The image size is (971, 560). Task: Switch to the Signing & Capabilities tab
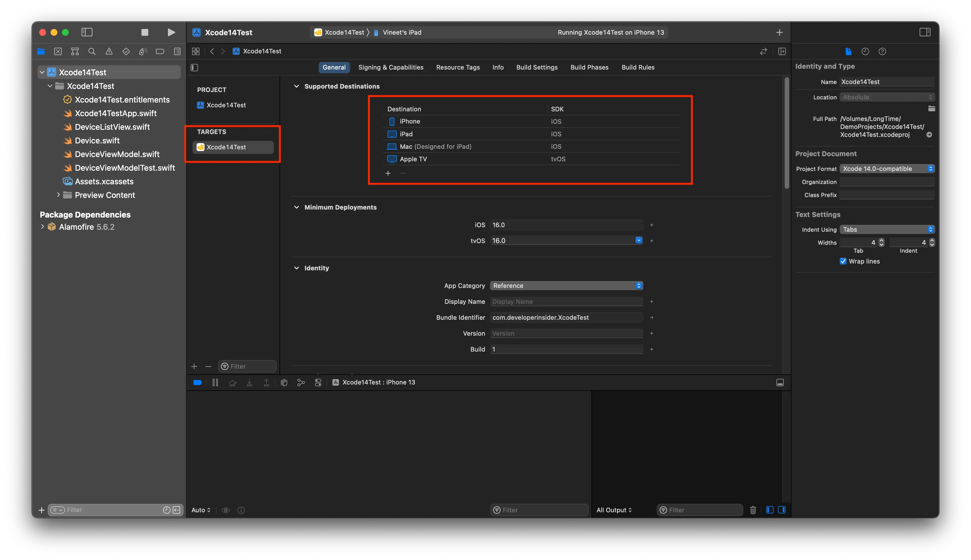pos(391,67)
